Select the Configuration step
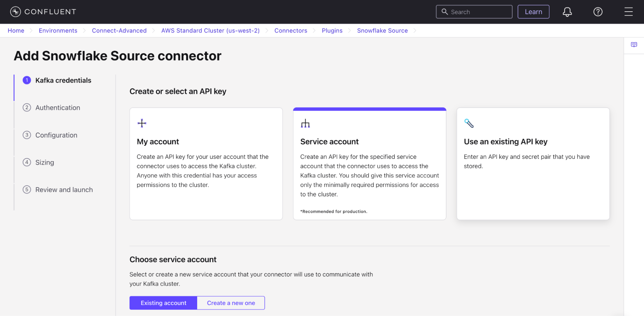644x316 pixels. point(56,135)
